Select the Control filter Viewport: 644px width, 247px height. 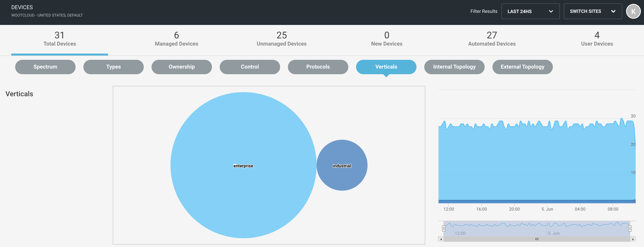250,67
